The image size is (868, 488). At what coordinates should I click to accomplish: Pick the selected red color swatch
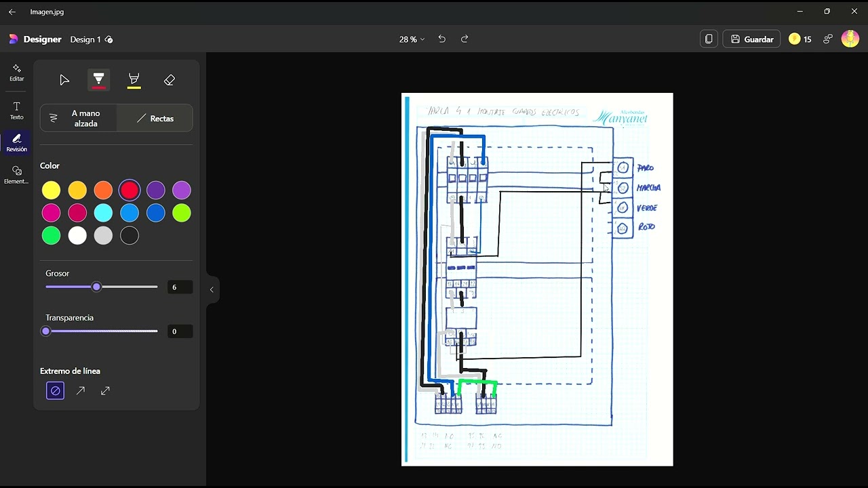[x=130, y=190]
